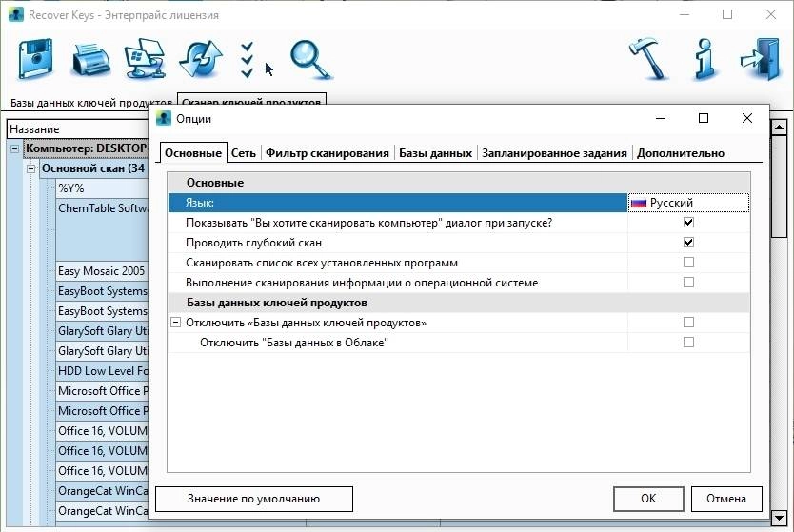Select the 'Easy Mosaic 2005' row
Viewport: 794px width, 532px height.
[102, 271]
